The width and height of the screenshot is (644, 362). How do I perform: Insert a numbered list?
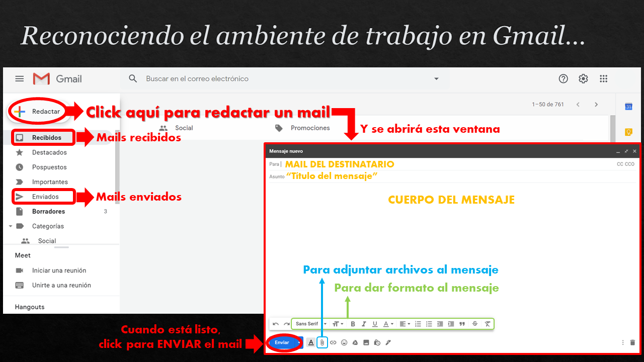(418, 324)
